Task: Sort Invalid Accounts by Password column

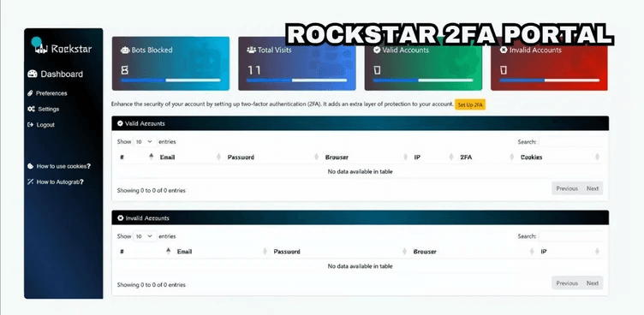Action: (x=340, y=252)
